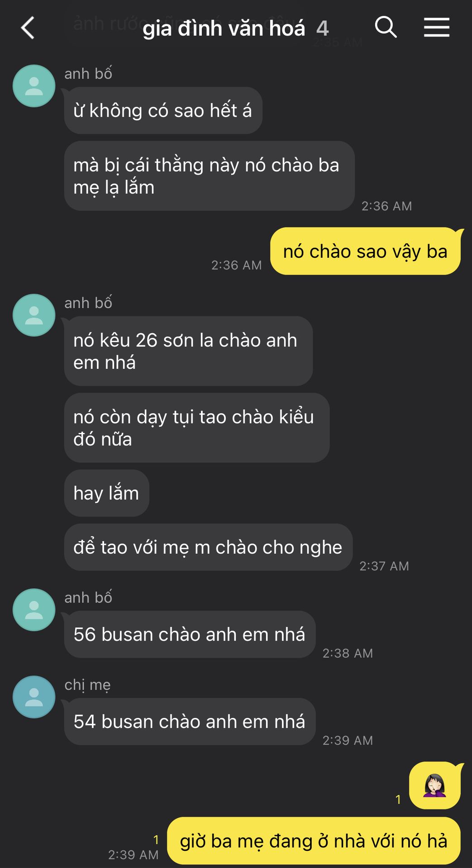Viewport: 472px width, 868px height.
Task: Tap yellow bubble 'giờ ba mẹ đang ở nhà'
Action: coord(314,840)
